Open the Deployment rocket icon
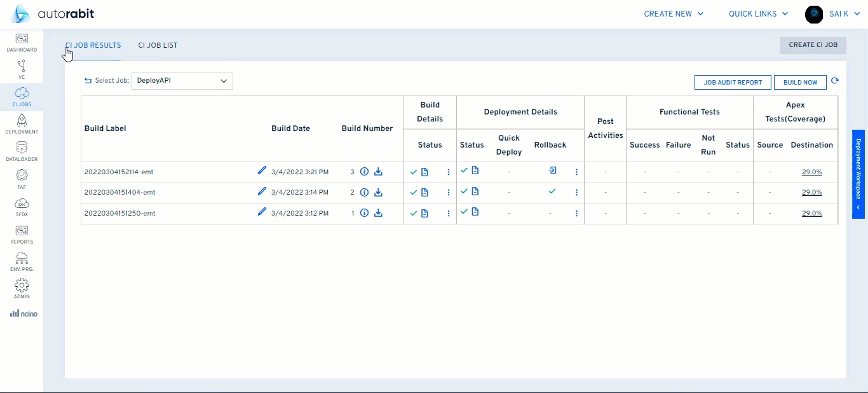868x393 pixels. pos(22,121)
